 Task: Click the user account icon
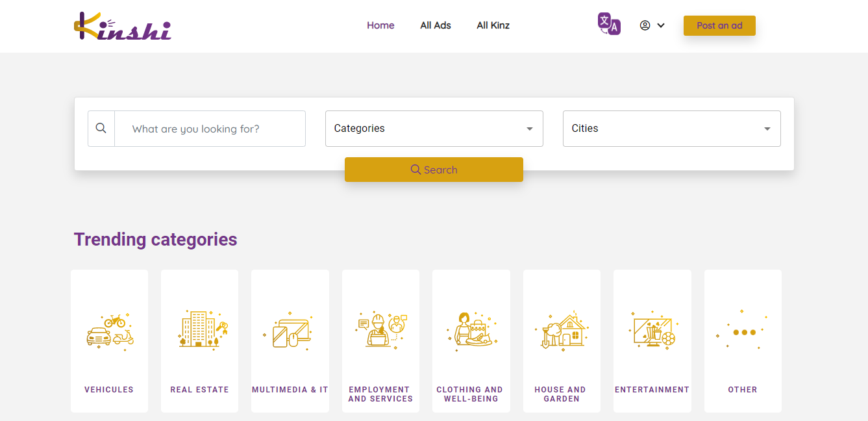pos(645,25)
